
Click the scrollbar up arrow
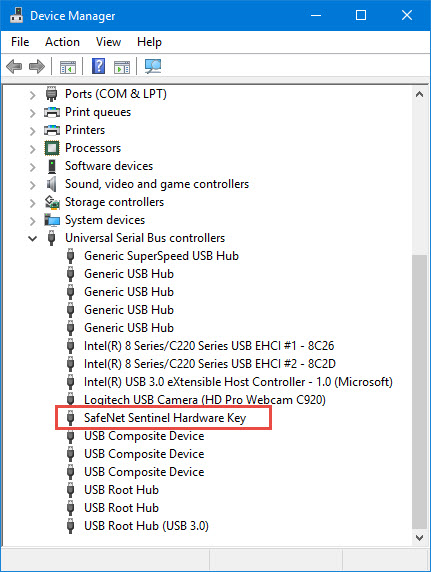tap(419, 94)
